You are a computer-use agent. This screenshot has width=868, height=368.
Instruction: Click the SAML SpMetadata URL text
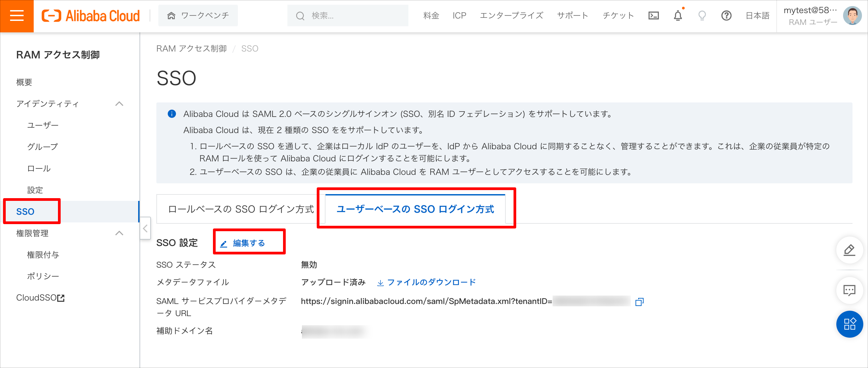[x=426, y=301]
